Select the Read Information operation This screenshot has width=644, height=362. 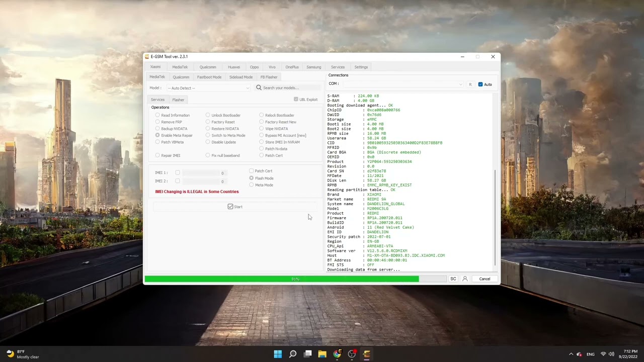157,115
